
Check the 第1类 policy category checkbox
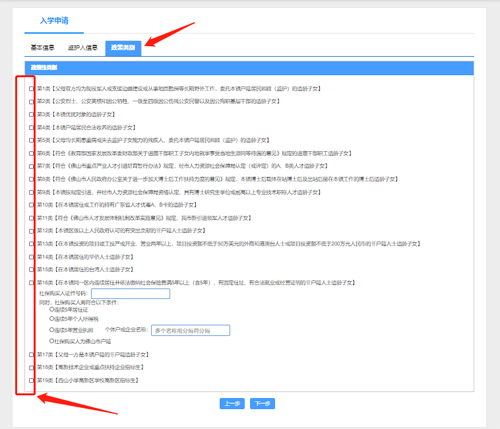31,89
